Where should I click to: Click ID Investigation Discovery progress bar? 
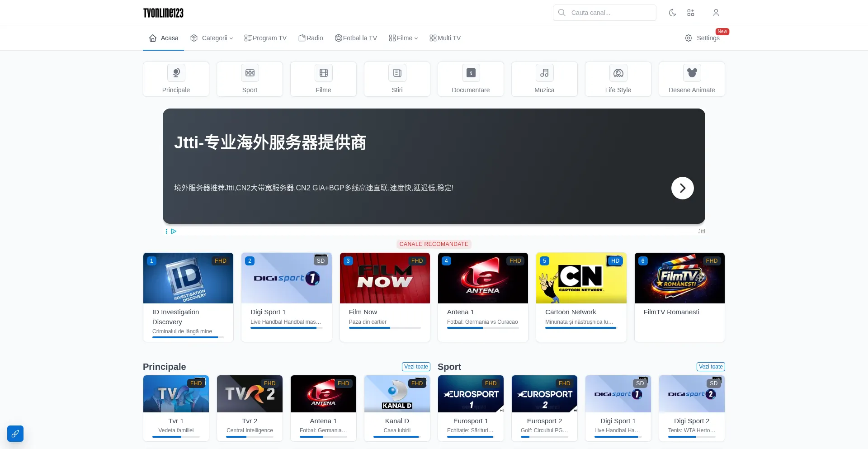(x=188, y=337)
